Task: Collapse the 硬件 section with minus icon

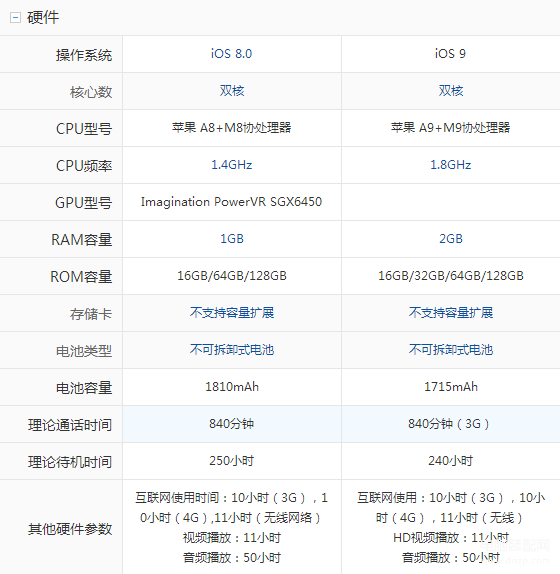Action: 15,17
